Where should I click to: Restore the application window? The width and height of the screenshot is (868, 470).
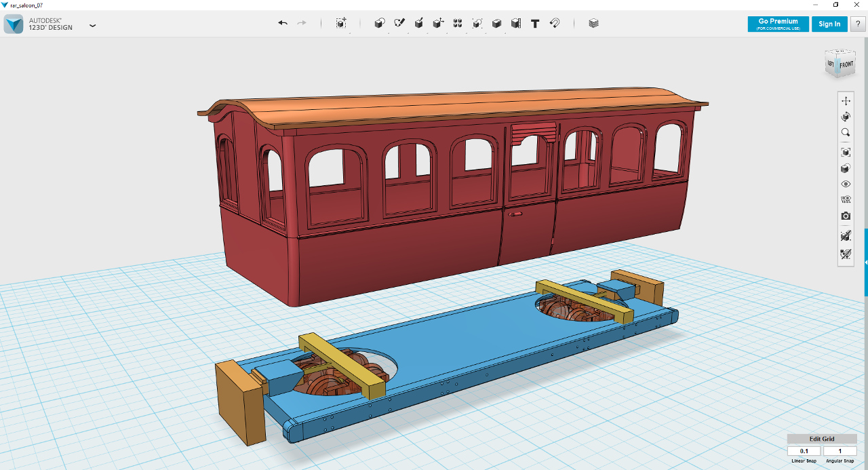(835, 5)
